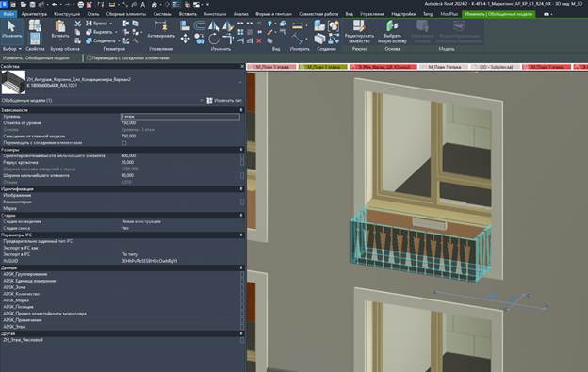The height and width of the screenshot is (372, 588).
Task: Select the Rotate tool icon
Action: coord(213,39)
